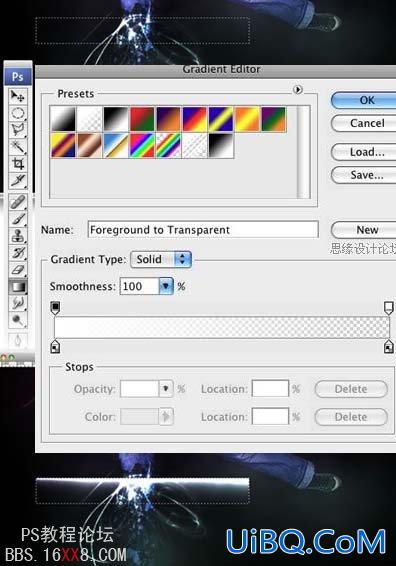Image resolution: width=396 pixels, height=566 pixels.
Task: Select the Eraser tool
Action: [x=17, y=269]
